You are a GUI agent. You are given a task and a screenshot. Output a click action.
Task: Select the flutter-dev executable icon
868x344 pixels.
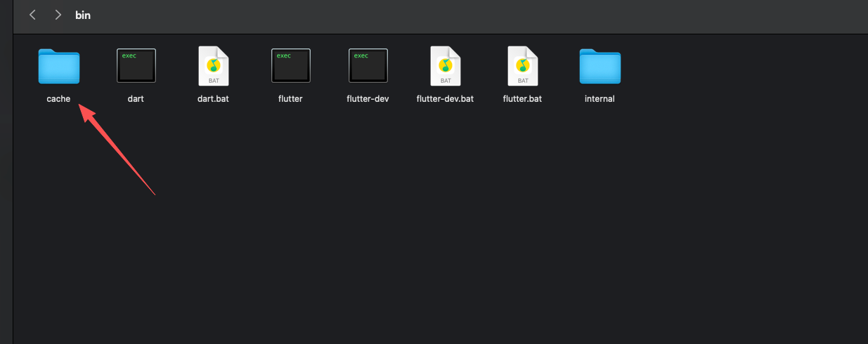[x=368, y=66]
